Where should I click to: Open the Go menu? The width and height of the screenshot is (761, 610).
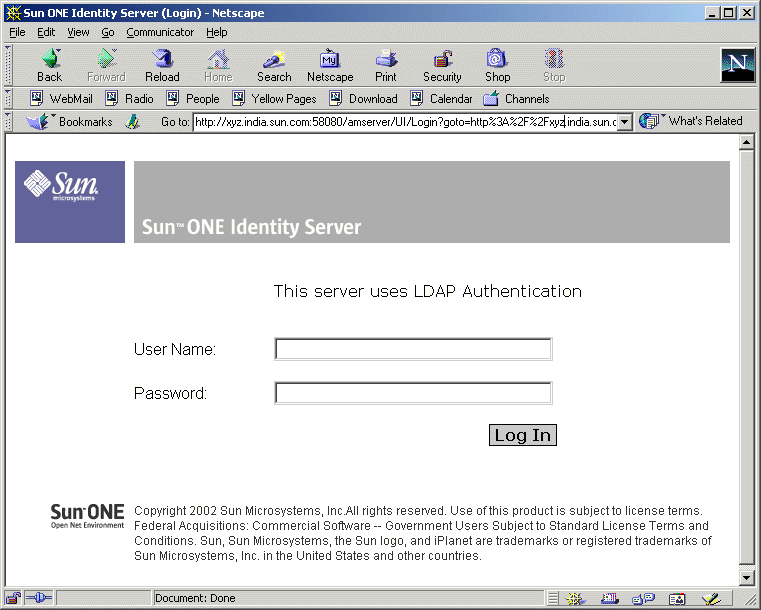108,32
